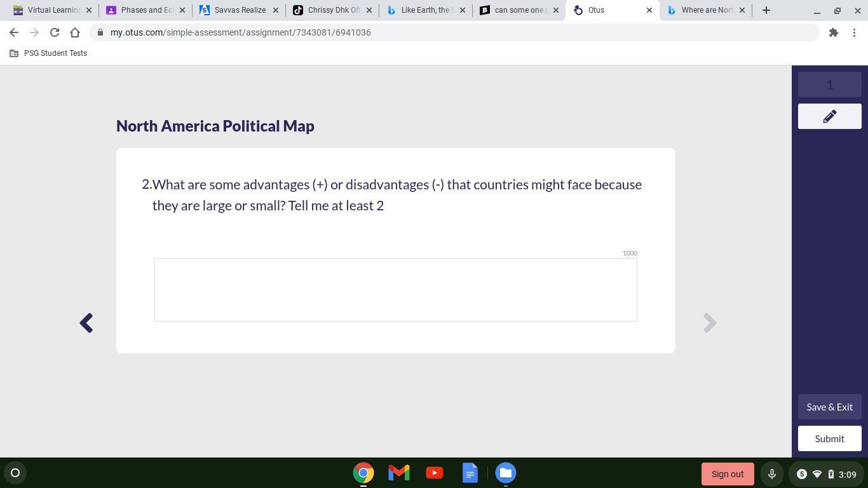Submit the assessment
This screenshot has height=488, width=868.
[829, 438]
